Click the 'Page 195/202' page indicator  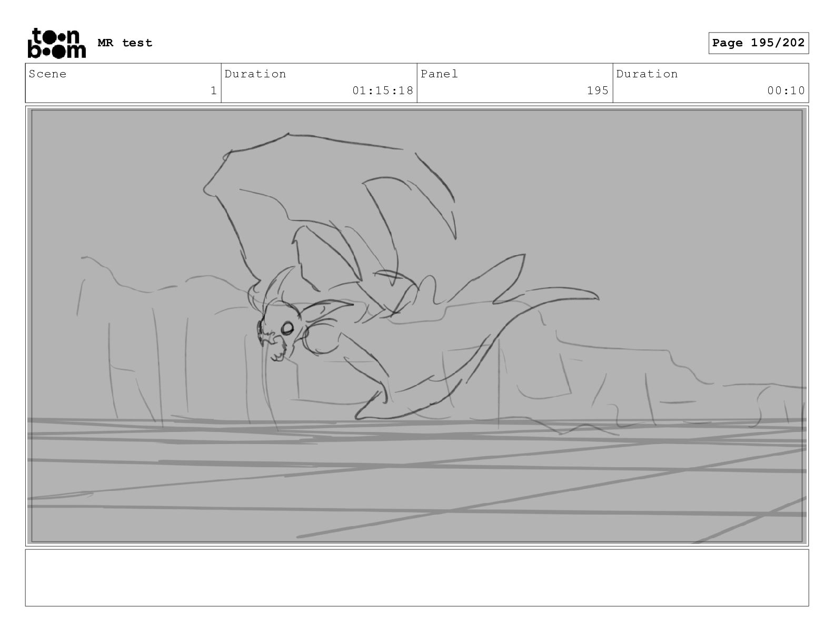coord(758,43)
